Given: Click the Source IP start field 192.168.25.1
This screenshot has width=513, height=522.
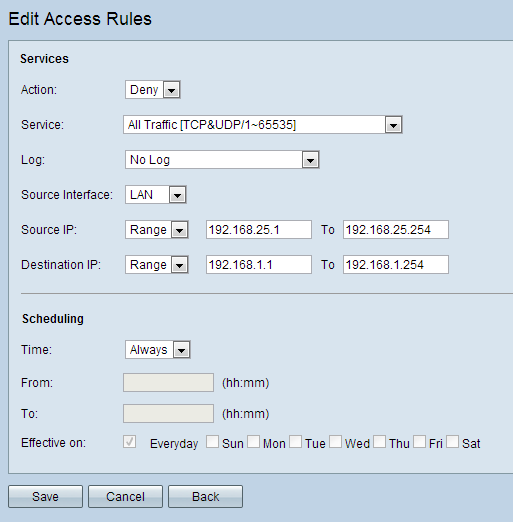Looking at the screenshot, I should [259, 230].
